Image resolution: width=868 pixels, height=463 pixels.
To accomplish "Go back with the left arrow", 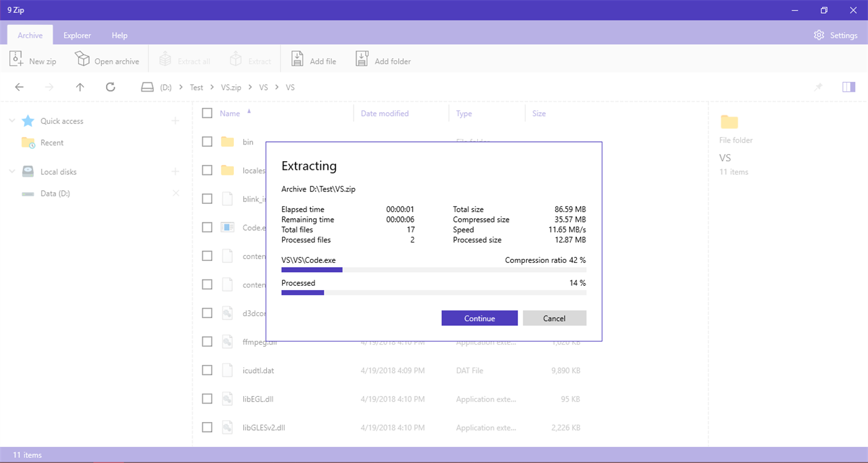I will pyautogui.click(x=19, y=87).
